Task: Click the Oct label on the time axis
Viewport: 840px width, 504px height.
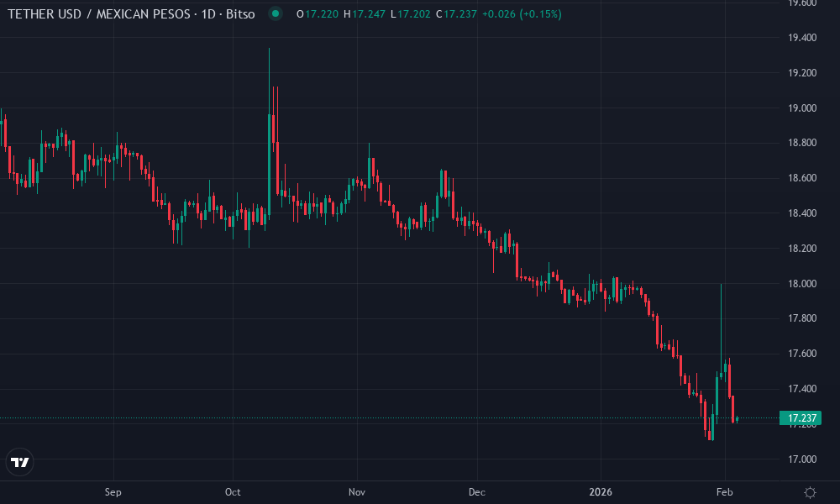Action: click(233, 492)
